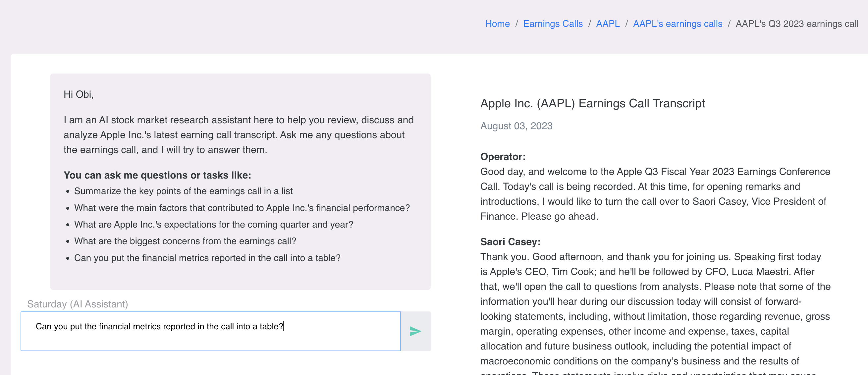Viewport: 868px width, 375px height.
Task: Click the Operator's welcome paragraph text
Action: (655, 194)
